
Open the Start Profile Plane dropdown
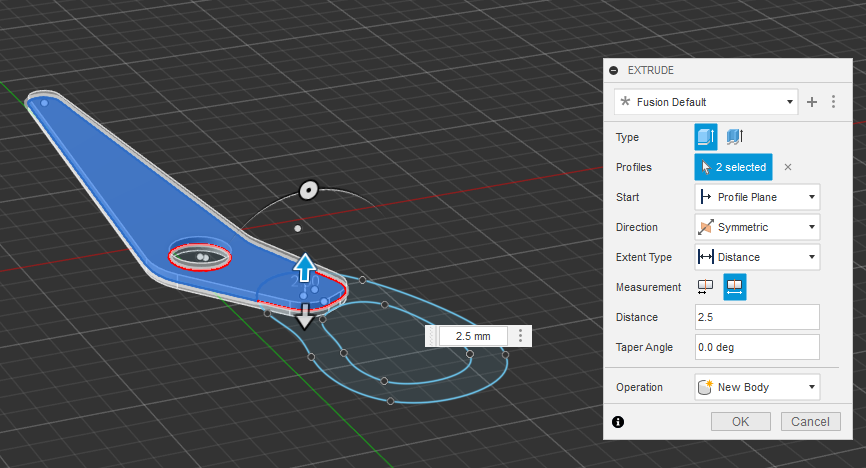tap(757, 197)
